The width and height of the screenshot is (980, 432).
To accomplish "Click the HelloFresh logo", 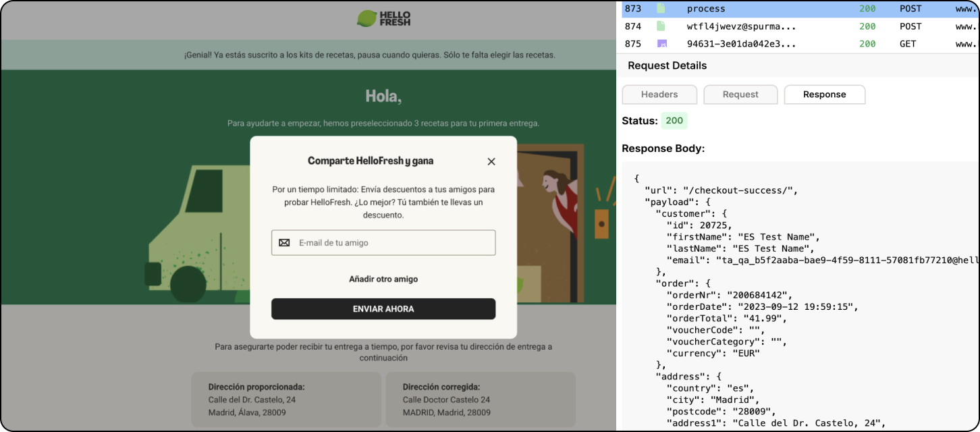I will pyautogui.click(x=383, y=18).
